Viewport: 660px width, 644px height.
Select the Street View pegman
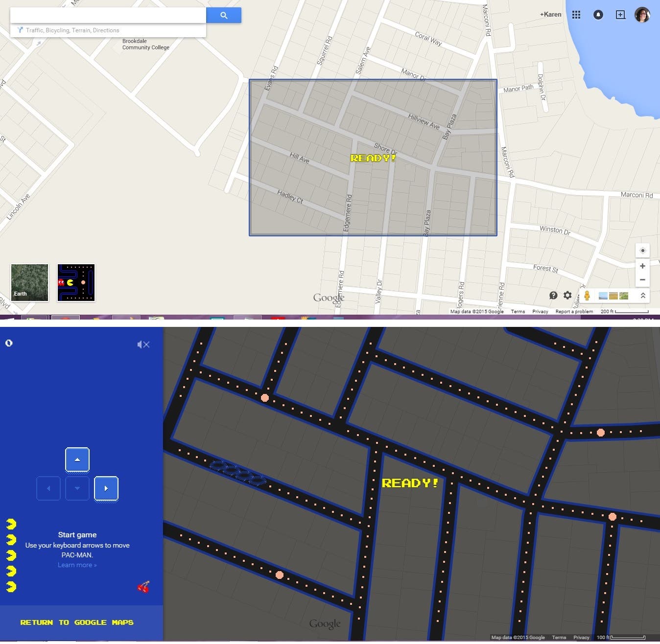[587, 295]
